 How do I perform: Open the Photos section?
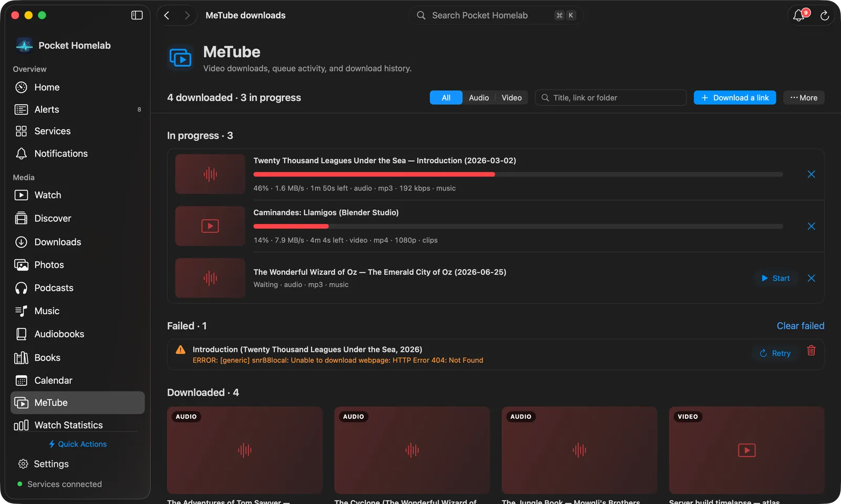coord(77,265)
